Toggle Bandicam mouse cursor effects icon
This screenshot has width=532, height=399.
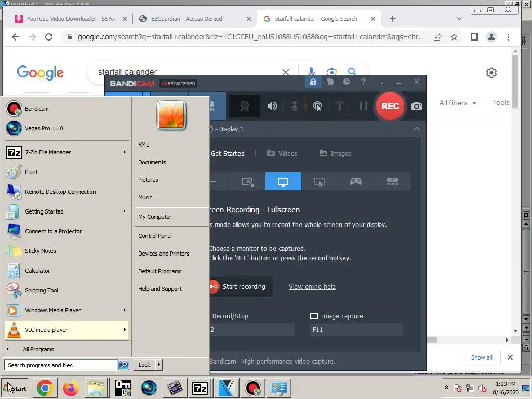click(x=317, y=106)
